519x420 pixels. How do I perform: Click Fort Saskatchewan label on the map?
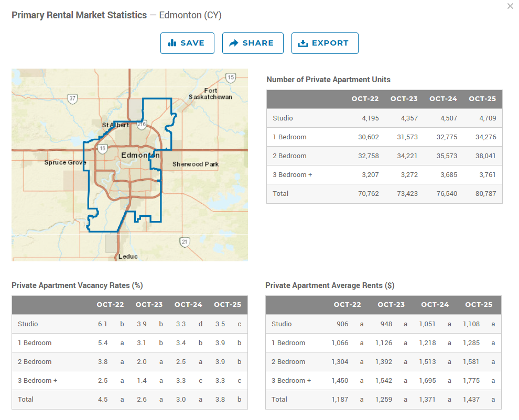tap(210, 94)
